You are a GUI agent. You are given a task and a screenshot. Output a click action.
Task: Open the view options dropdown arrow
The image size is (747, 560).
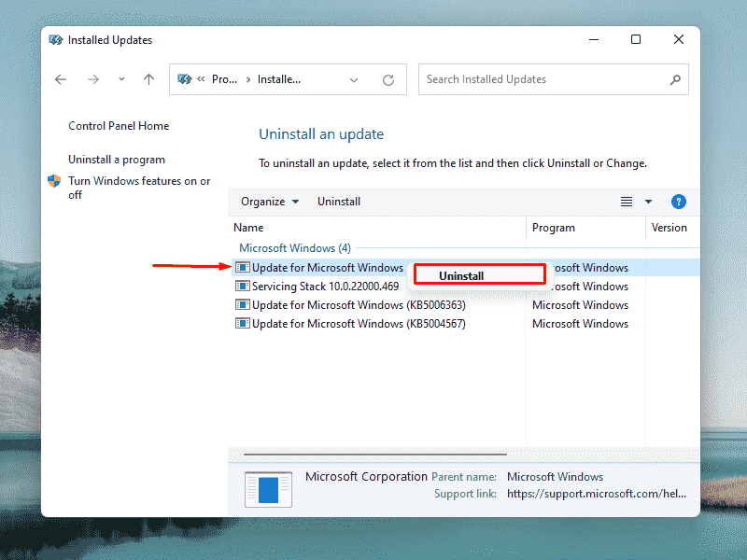[647, 201]
